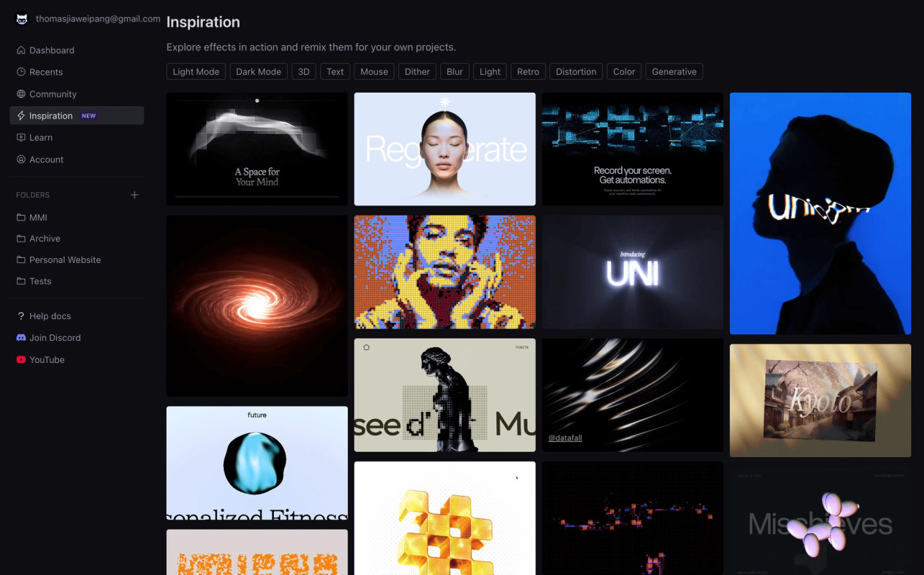The width and height of the screenshot is (924, 575).
Task: Click the Personal Website folder icon
Action: click(x=21, y=260)
